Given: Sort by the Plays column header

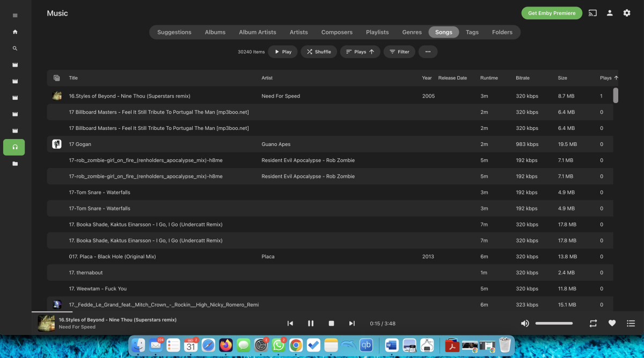Looking at the screenshot, I should point(609,78).
